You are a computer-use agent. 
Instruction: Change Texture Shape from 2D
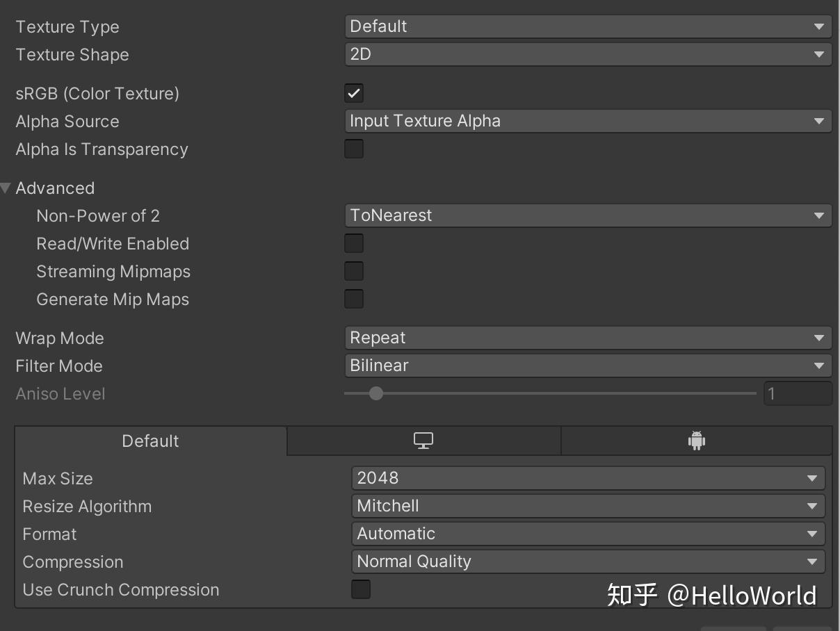pyautogui.click(x=588, y=54)
